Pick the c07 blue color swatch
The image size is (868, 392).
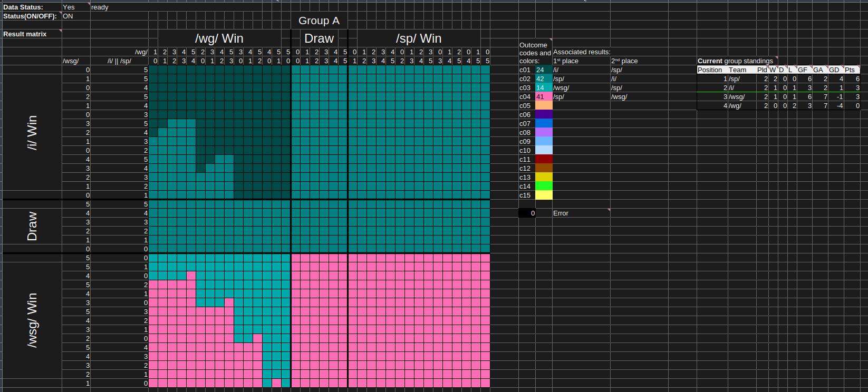(x=544, y=123)
